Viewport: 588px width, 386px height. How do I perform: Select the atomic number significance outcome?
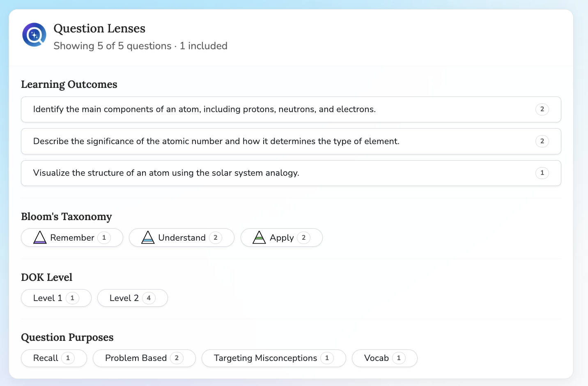click(291, 141)
